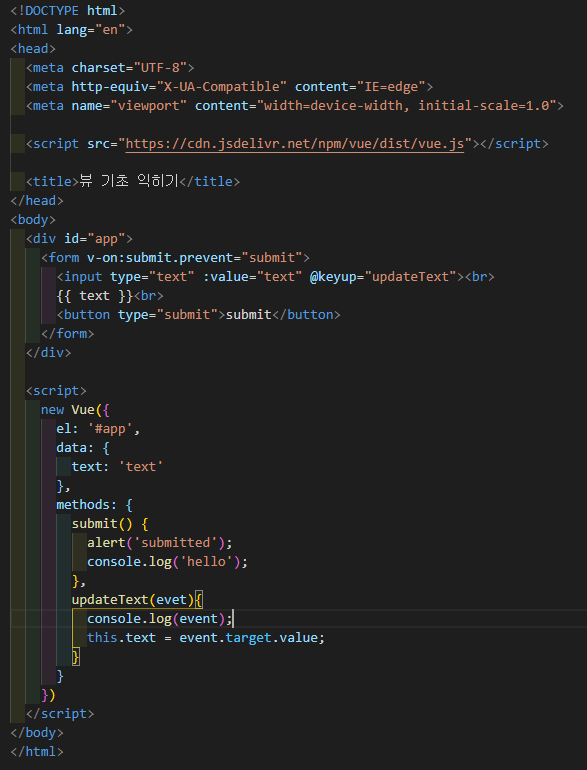Click the 'width=device-width, initial-scale=1.0' value
This screenshot has height=770, width=587.
pyautogui.click(x=406, y=106)
